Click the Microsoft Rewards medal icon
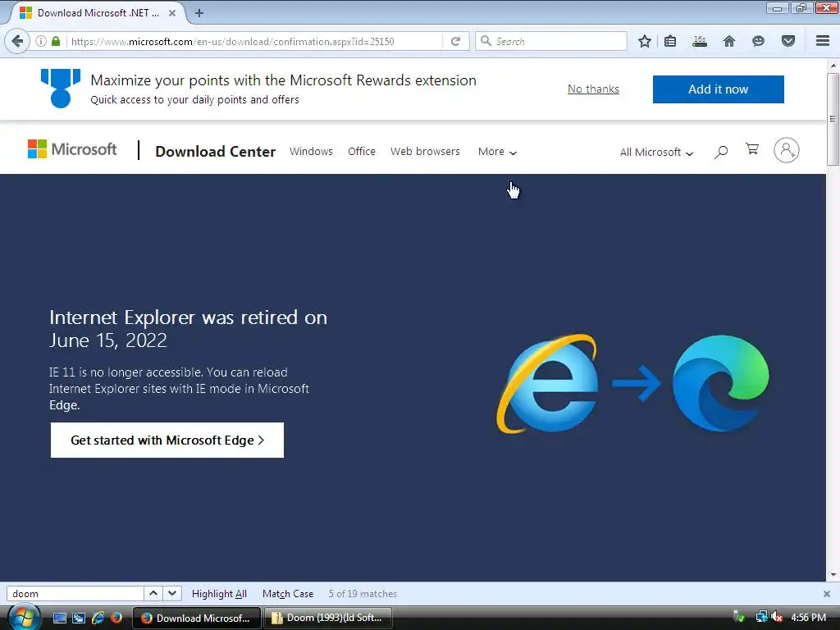The height and width of the screenshot is (630, 840). tap(61, 89)
